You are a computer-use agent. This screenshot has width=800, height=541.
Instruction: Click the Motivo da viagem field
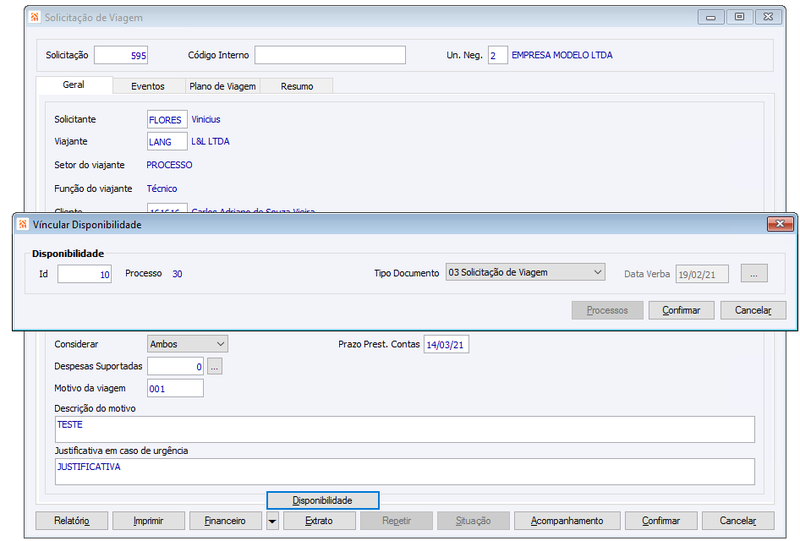(176, 388)
